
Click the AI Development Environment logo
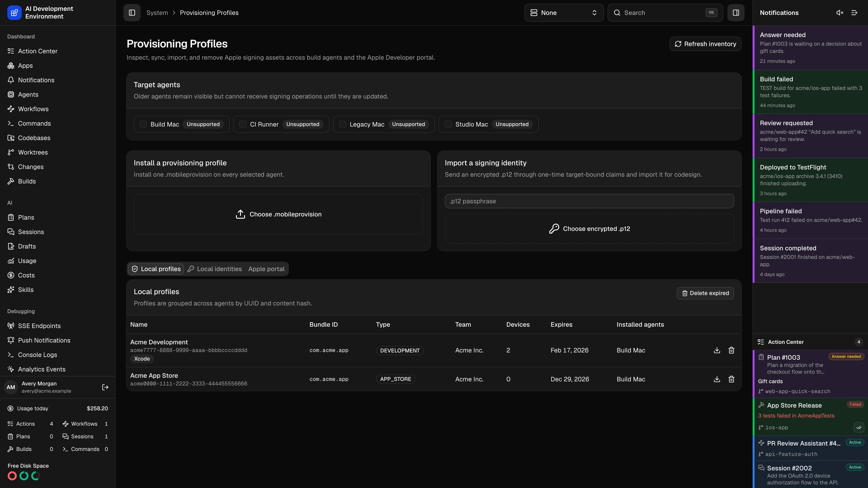click(x=14, y=13)
